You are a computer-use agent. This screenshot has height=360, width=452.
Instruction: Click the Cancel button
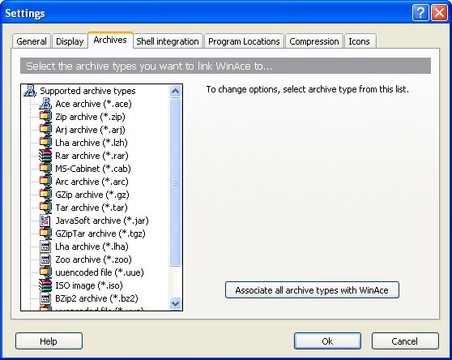tap(405, 341)
